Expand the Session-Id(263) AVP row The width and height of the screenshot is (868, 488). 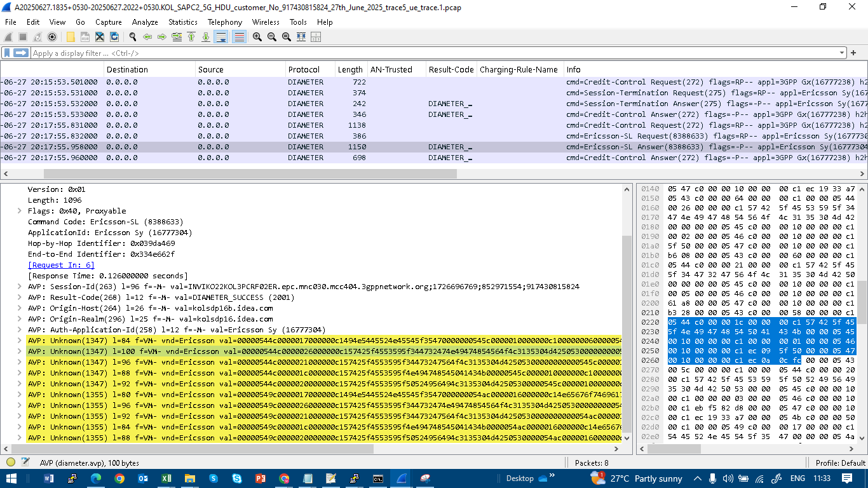point(20,287)
